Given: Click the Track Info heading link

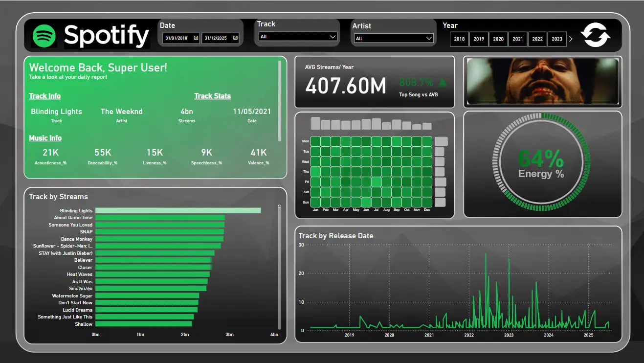Looking at the screenshot, I should click(44, 96).
